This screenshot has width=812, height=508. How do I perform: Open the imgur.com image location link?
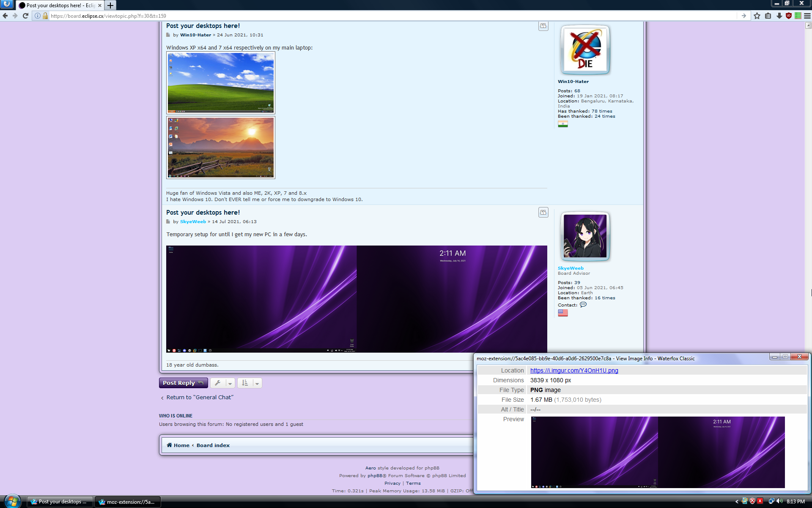tap(574, 370)
